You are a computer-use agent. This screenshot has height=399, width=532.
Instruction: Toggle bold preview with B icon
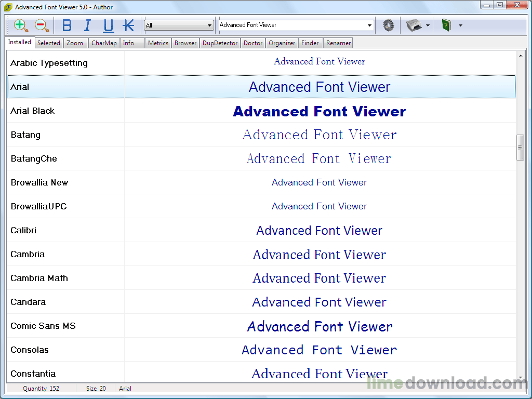point(67,25)
